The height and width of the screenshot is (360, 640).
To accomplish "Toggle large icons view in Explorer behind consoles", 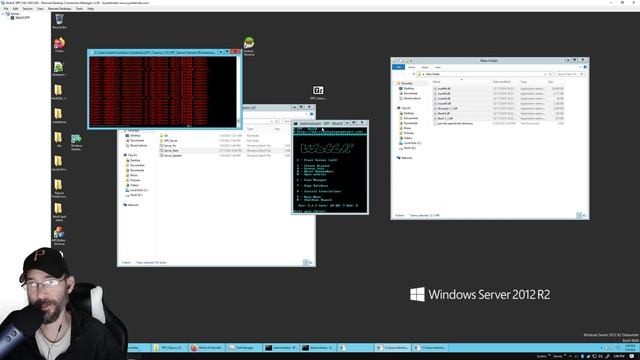I will click(x=311, y=262).
